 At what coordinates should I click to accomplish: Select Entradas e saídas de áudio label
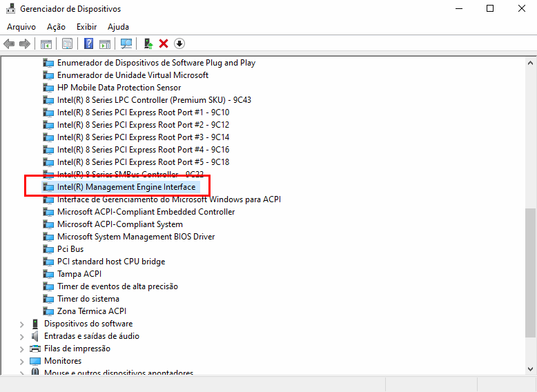[x=91, y=336]
